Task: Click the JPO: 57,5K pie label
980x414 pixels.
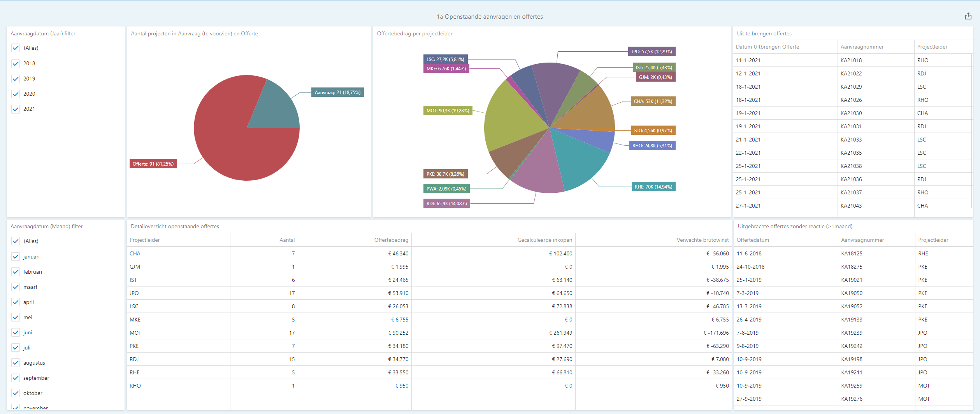Action: coord(652,52)
